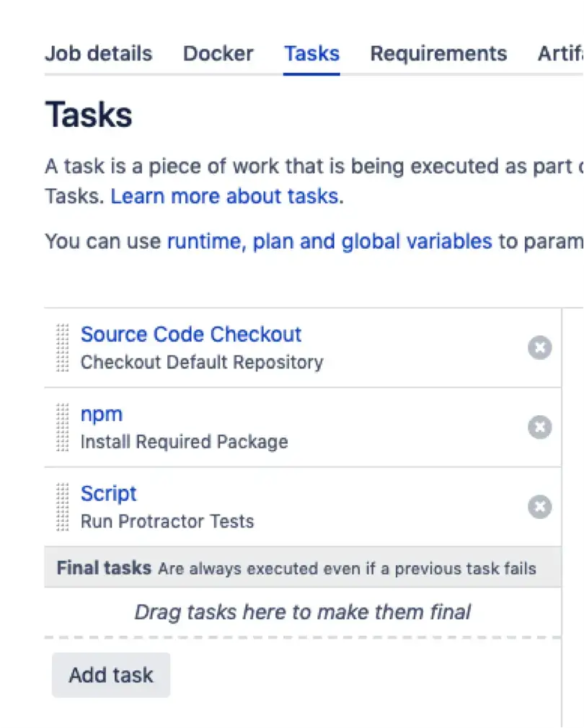Screen dimensions: 584x728
Task: Go to the Requirements tab
Action: (438, 54)
